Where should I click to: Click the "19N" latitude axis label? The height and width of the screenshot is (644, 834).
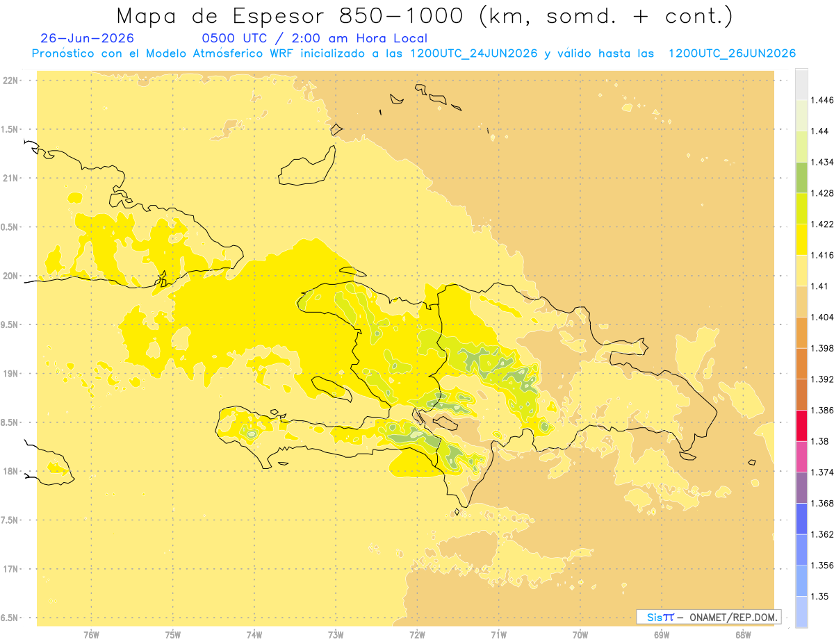[x=10, y=374]
